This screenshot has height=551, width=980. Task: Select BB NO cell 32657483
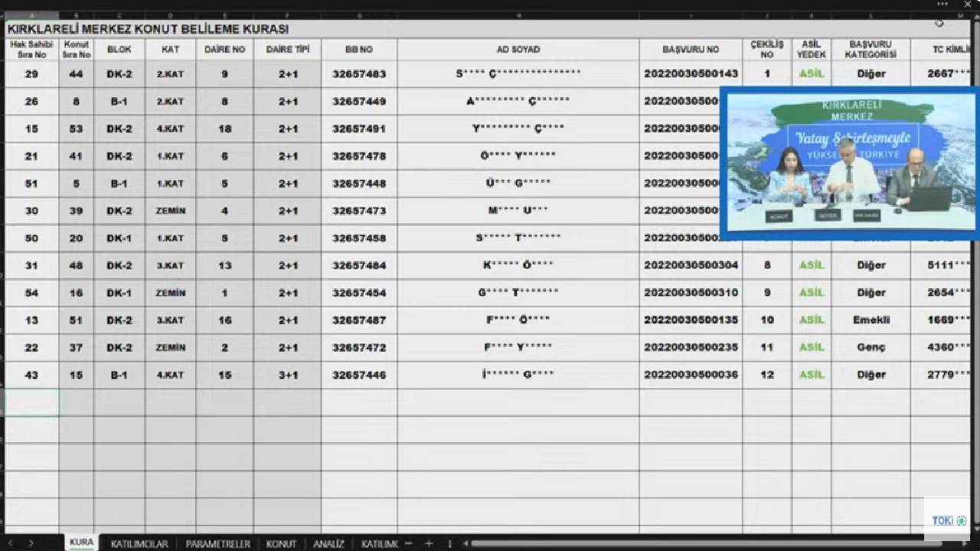click(x=359, y=74)
